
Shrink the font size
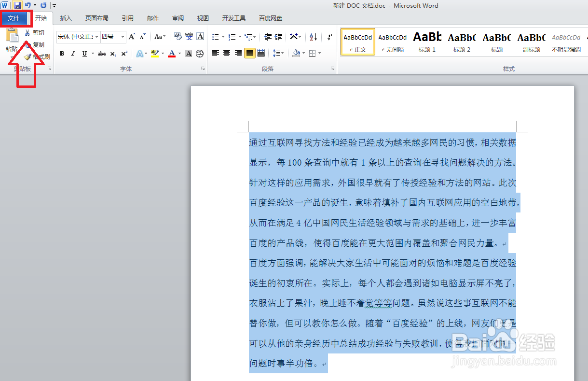click(143, 37)
